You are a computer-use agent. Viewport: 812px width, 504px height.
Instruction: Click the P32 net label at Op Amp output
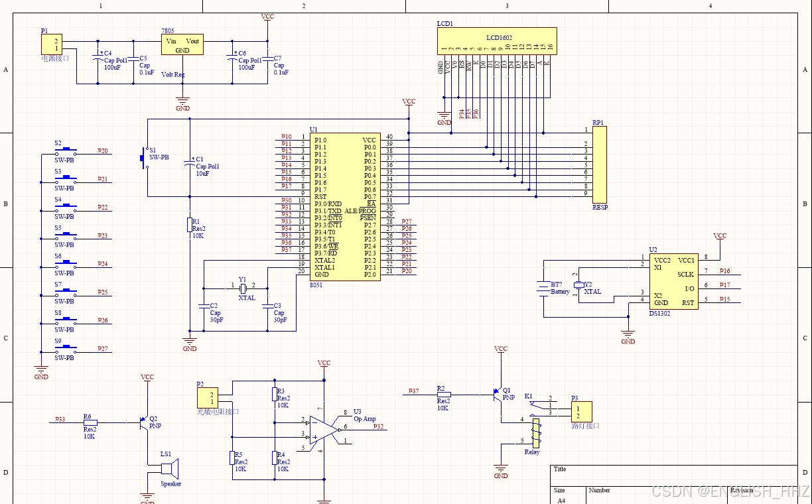[x=378, y=427]
